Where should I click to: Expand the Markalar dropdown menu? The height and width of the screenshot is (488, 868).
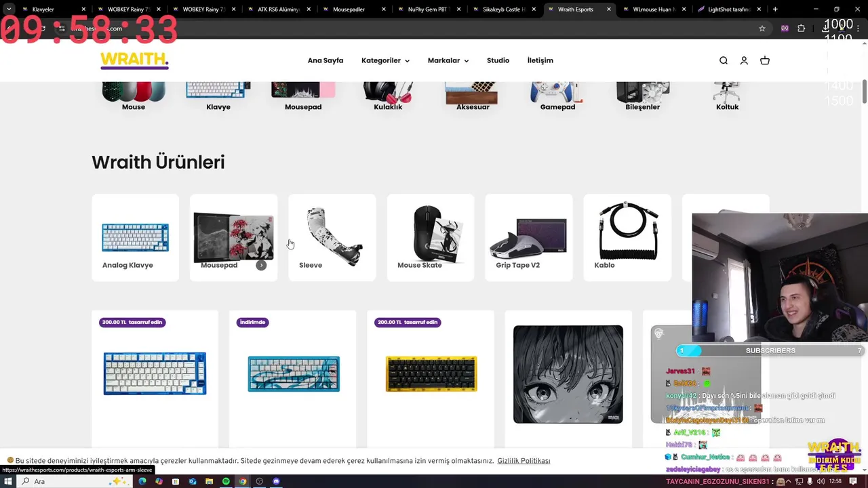point(448,60)
